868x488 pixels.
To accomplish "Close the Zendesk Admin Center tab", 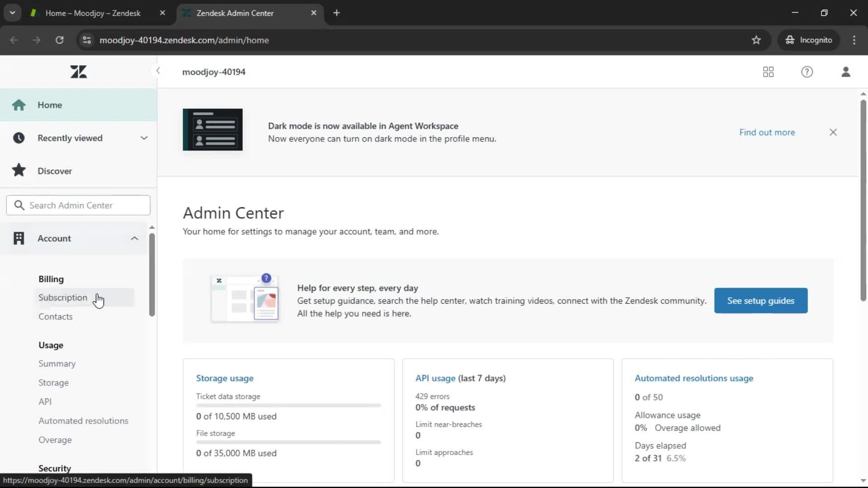I will [x=314, y=13].
